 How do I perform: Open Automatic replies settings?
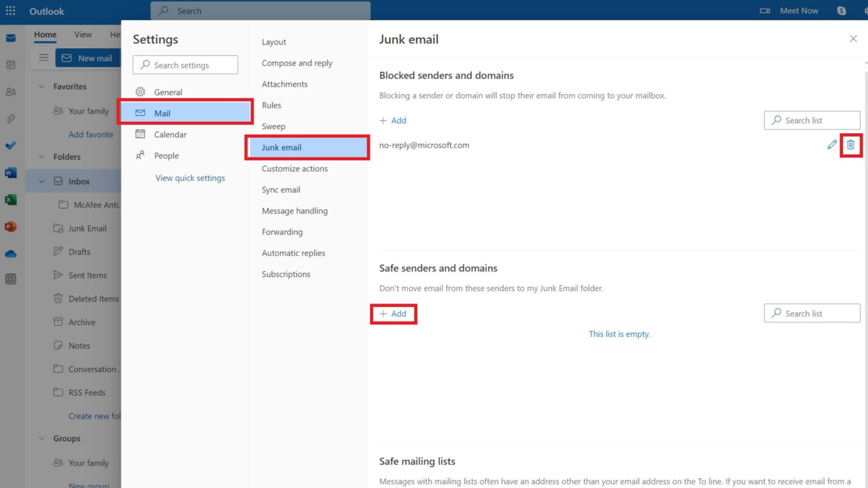pyautogui.click(x=293, y=253)
